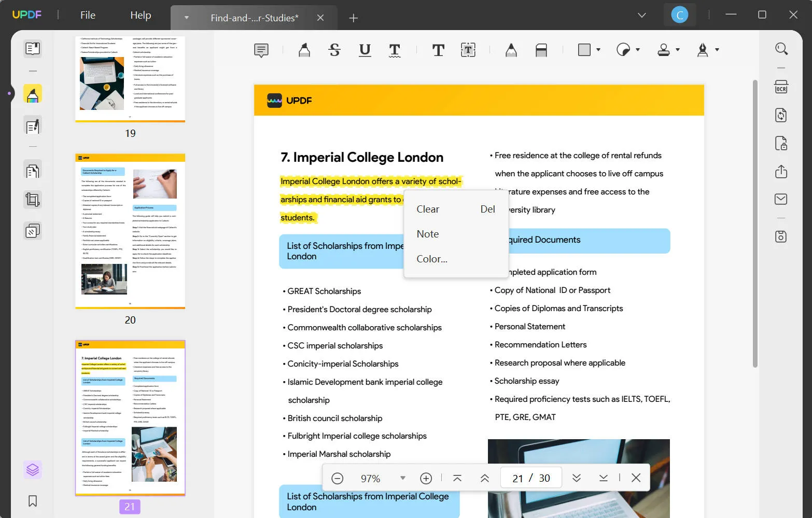Expand the Stamp options arrow

(x=678, y=50)
